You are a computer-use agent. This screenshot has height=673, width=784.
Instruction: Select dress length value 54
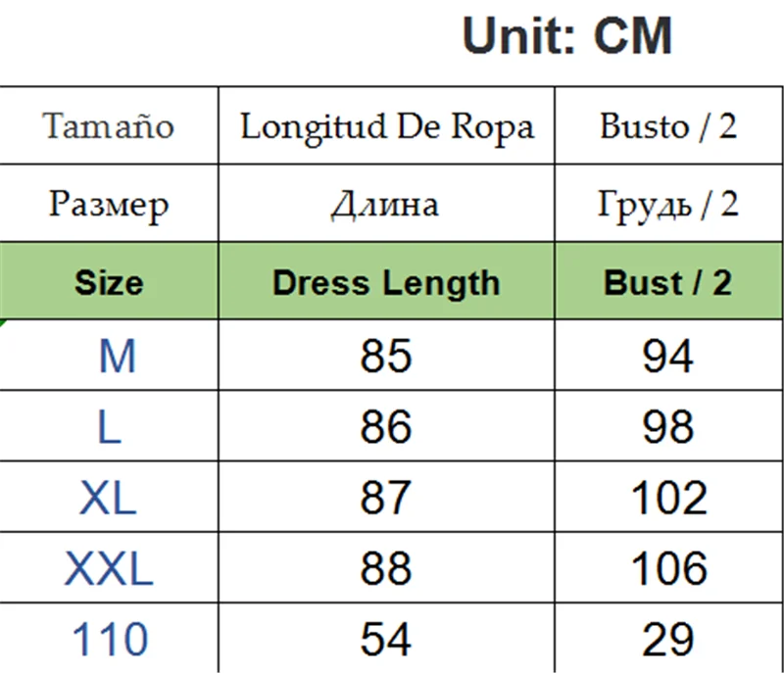point(386,640)
